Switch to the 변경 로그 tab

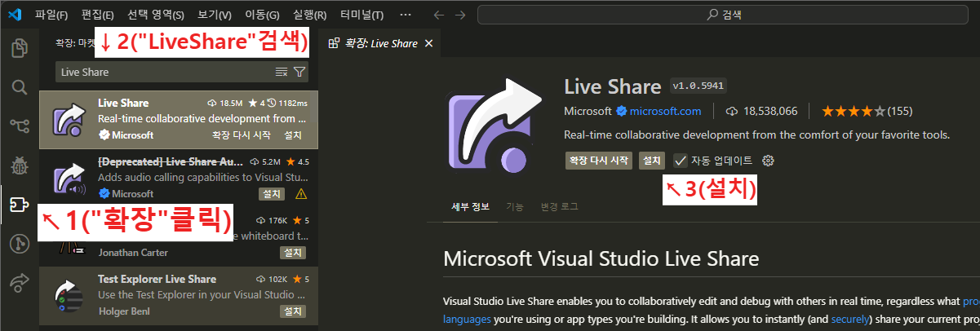559,206
